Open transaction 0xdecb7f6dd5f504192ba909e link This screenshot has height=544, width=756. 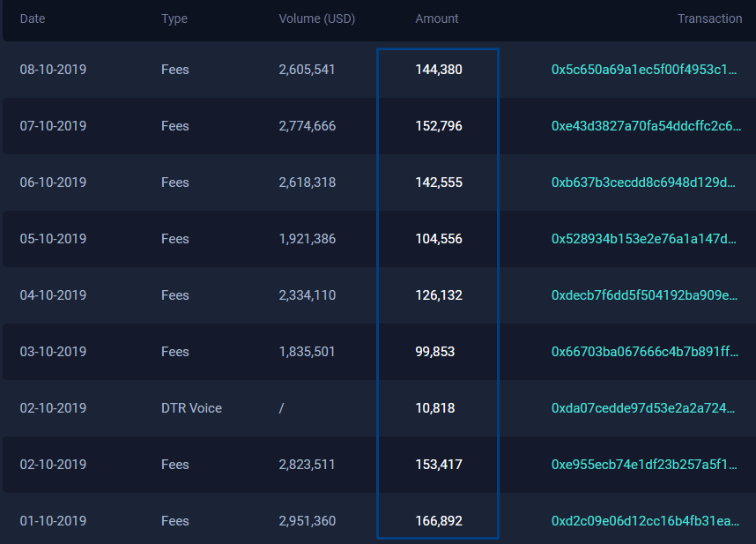[x=645, y=295]
